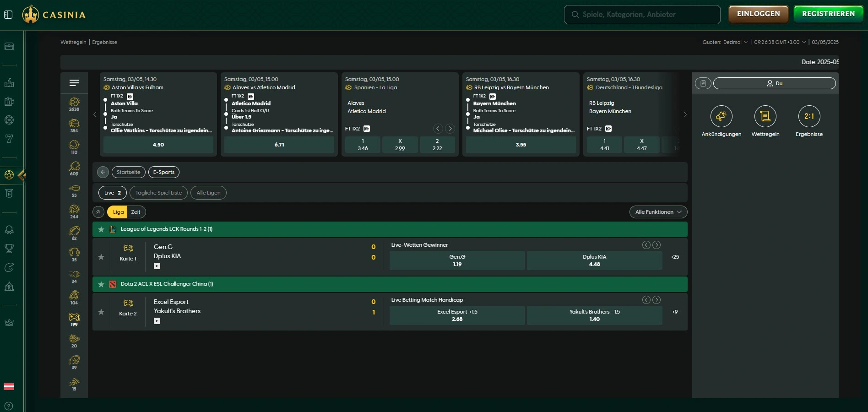Open the Ergebnisse 2:1 icon
Viewport: 868px width, 412px height.
tap(809, 117)
